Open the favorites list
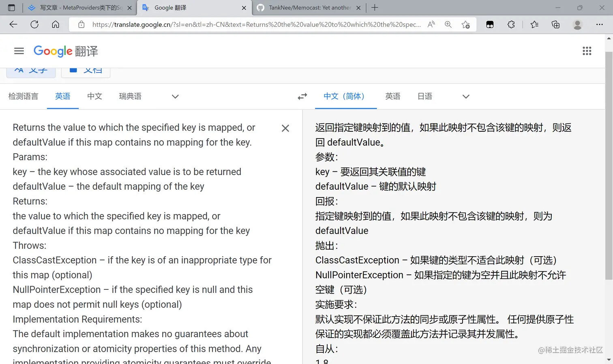Screen dimensions: 613x364 534,24
